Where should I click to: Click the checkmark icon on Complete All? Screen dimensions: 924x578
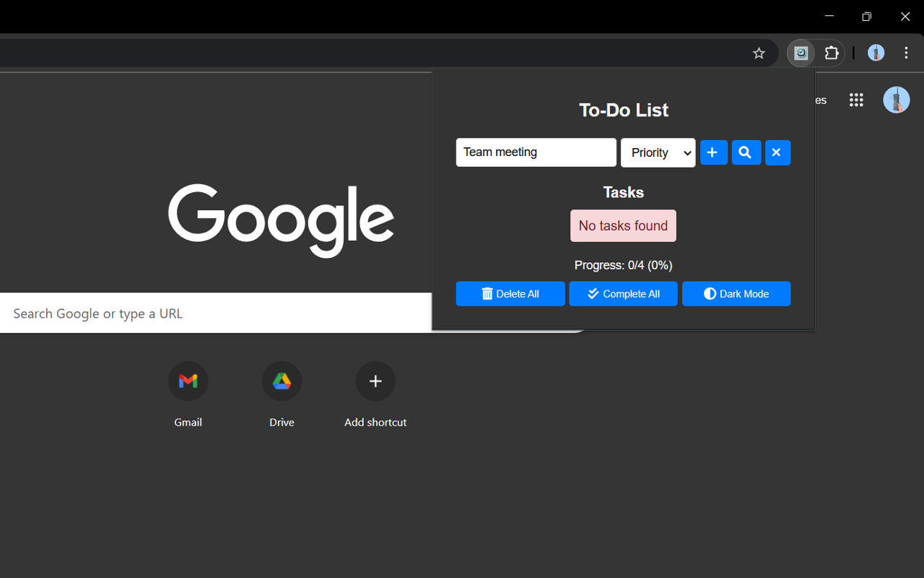[593, 293]
